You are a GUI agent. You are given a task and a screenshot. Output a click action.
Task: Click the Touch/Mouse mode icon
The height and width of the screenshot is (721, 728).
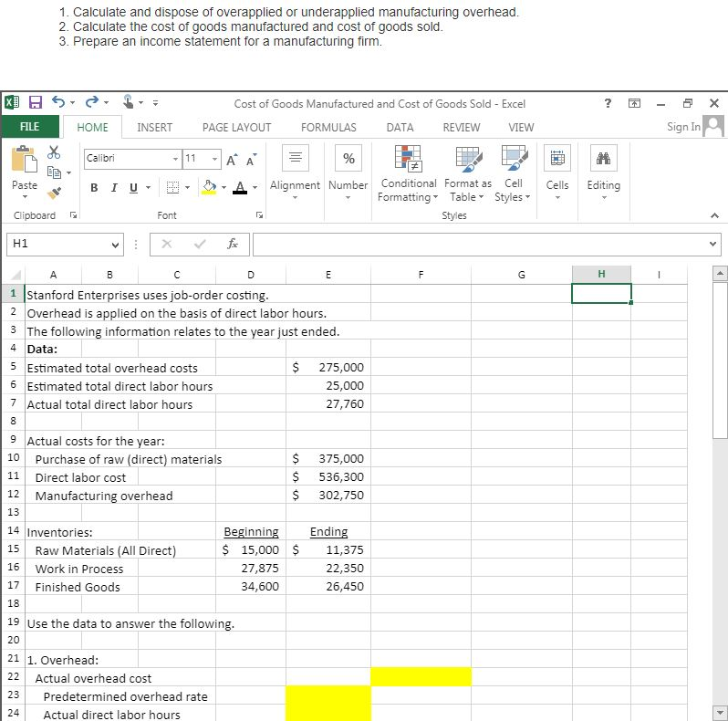tap(129, 101)
